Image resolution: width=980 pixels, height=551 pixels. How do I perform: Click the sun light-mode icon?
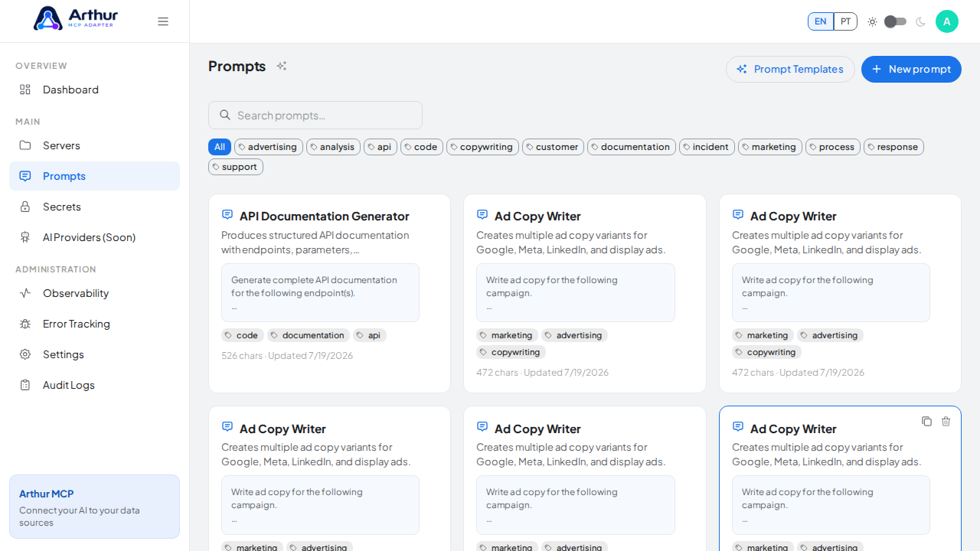(x=872, y=21)
